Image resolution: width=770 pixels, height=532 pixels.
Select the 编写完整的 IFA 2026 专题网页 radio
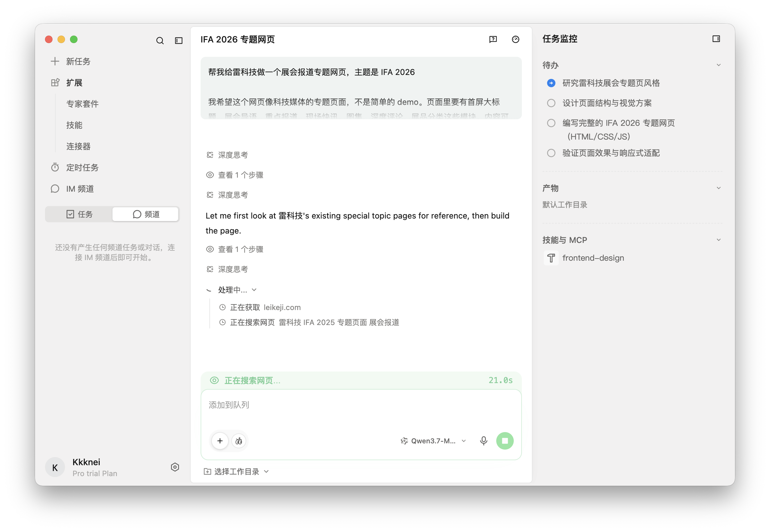click(x=551, y=123)
